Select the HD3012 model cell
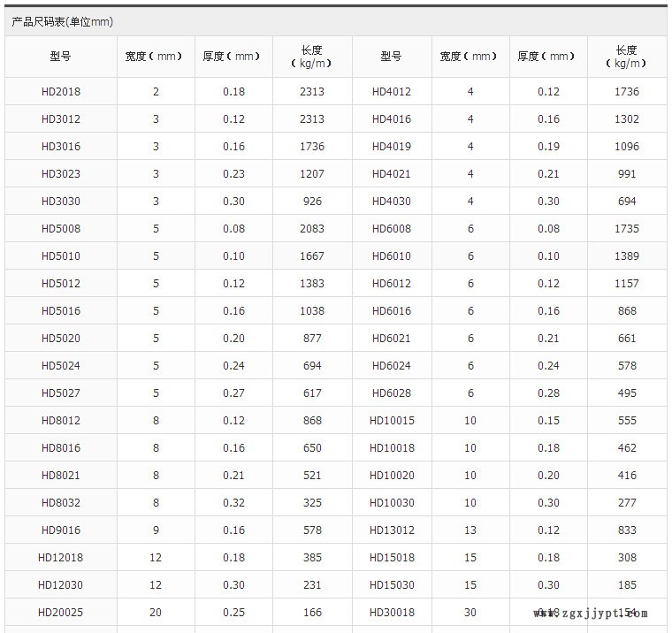The height and width of the screenshot is (633, 672). [x=60, y=119]
